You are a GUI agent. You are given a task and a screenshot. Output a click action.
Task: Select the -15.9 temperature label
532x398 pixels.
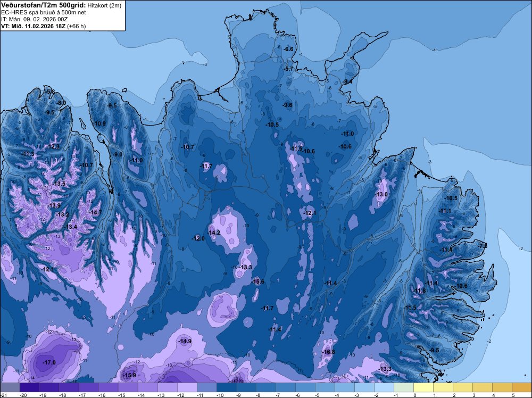pos(129,375)
